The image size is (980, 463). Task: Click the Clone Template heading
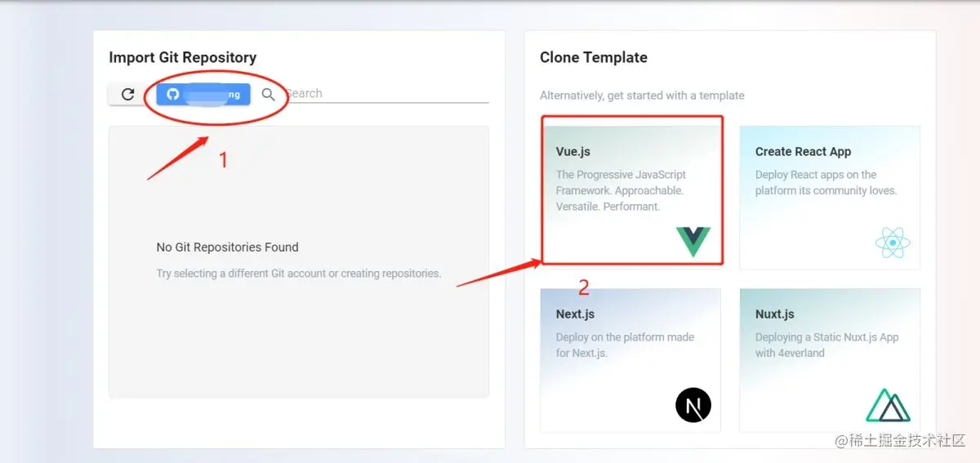[x=593, y=58]
